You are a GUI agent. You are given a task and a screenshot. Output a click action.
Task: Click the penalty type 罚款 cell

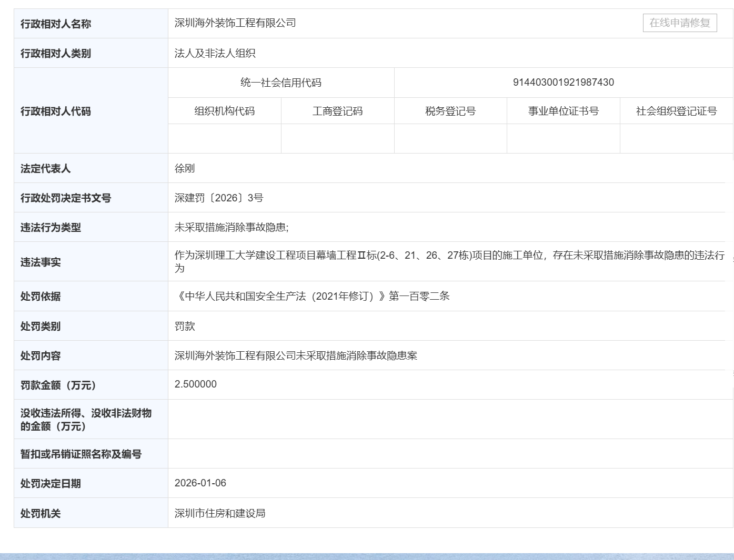(184, 326)
